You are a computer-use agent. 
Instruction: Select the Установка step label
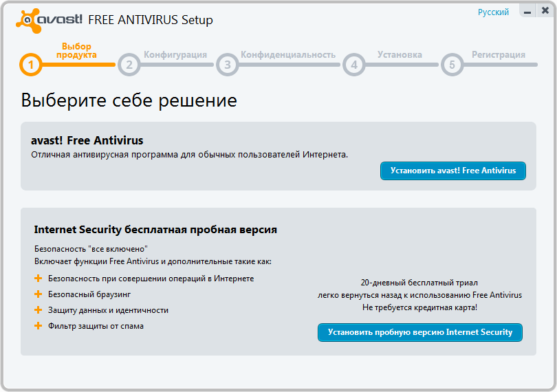coord(400,54)
